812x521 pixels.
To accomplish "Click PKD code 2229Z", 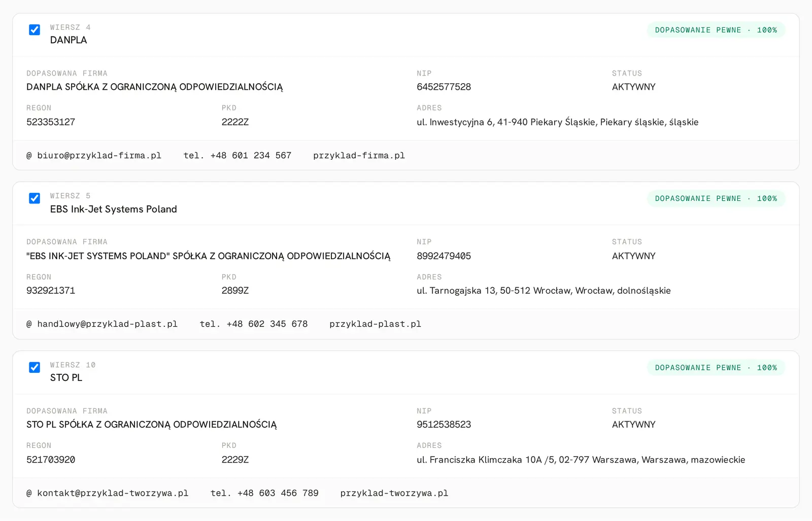I will point(235,460).
